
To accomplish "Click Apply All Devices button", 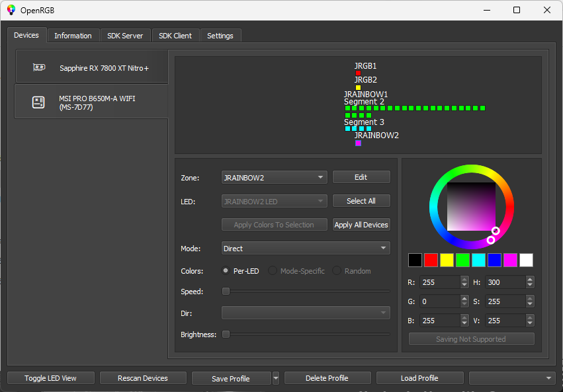I will click(x=361, y=225).
